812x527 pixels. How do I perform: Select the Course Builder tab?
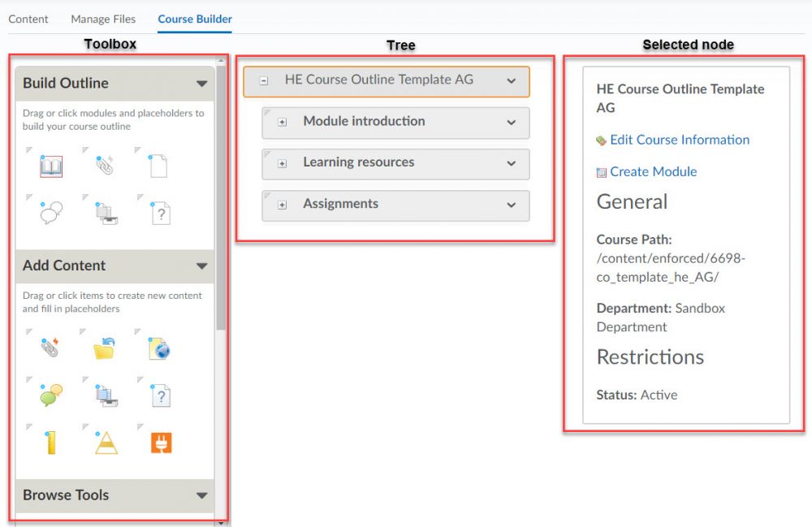(195, 19)
